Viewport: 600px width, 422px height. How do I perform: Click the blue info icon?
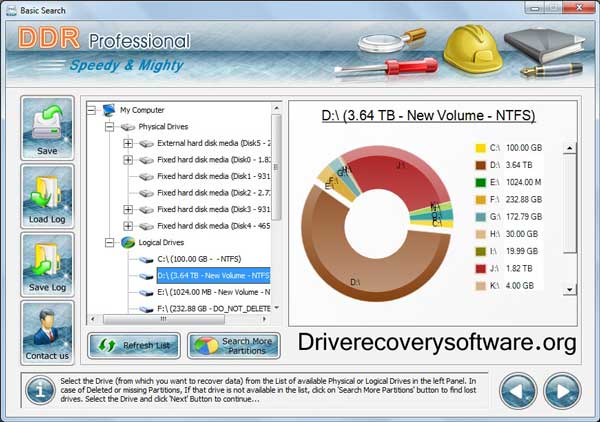tap(40, 390)
